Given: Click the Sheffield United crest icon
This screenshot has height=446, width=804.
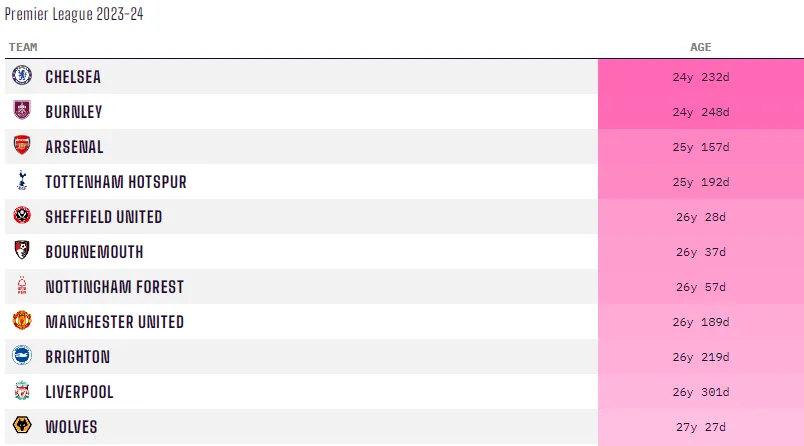Looking at the screenshot, I should [22, 216].
